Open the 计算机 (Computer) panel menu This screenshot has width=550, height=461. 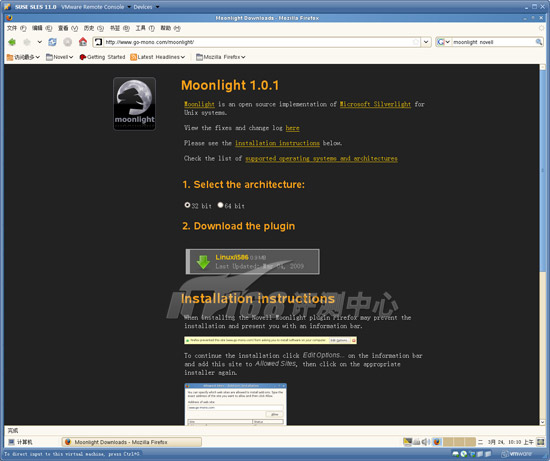tap(20, 442)
